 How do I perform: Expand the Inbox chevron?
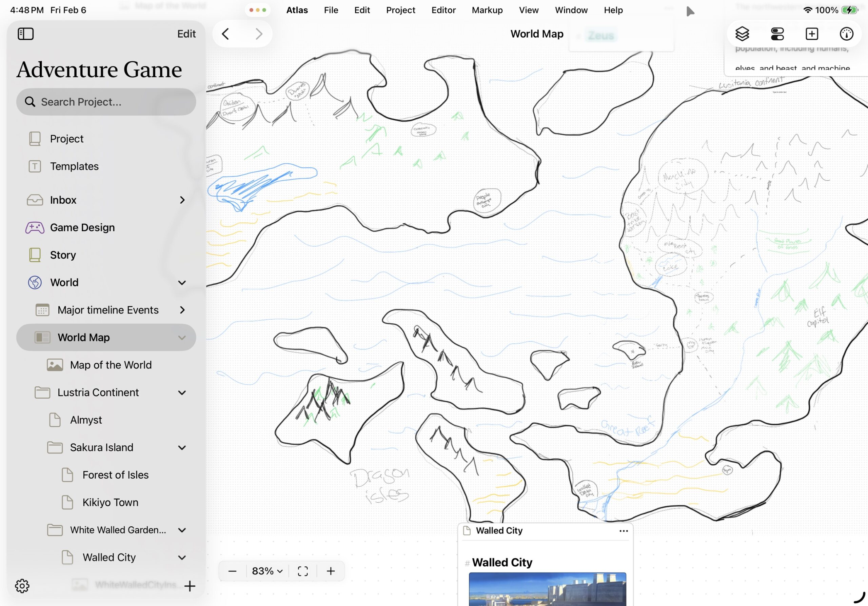(182, 200)
